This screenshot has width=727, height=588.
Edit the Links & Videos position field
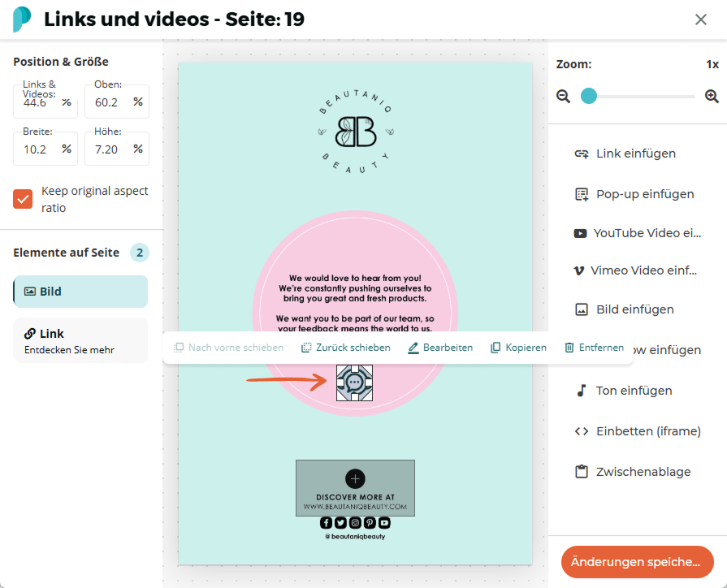tap(45, 102)
